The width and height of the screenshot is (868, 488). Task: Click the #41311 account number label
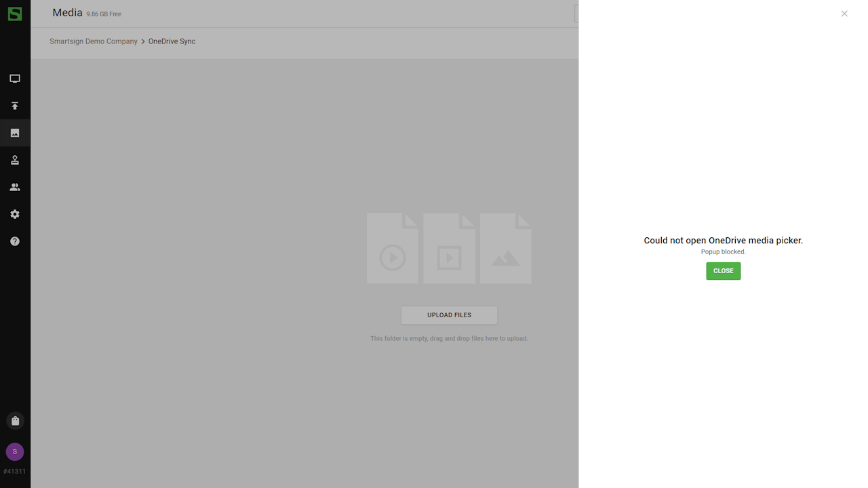click(x=15, y=471)
